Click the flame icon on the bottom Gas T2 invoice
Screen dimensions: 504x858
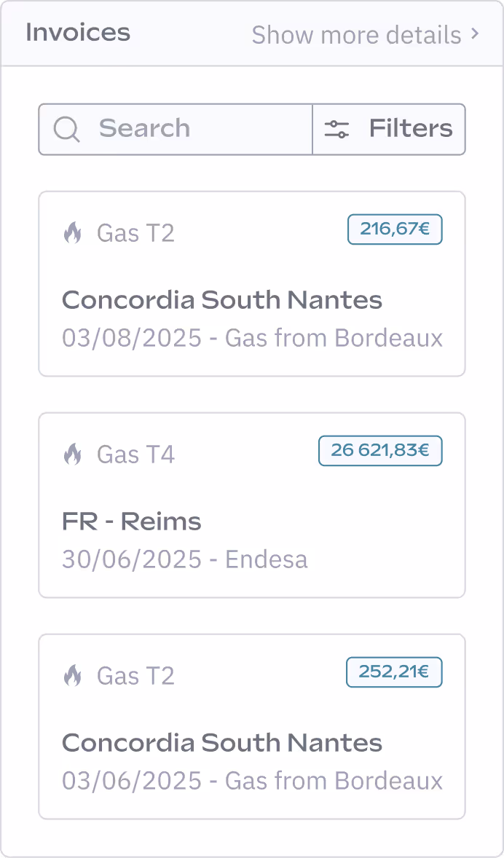[x=73, y=675]
